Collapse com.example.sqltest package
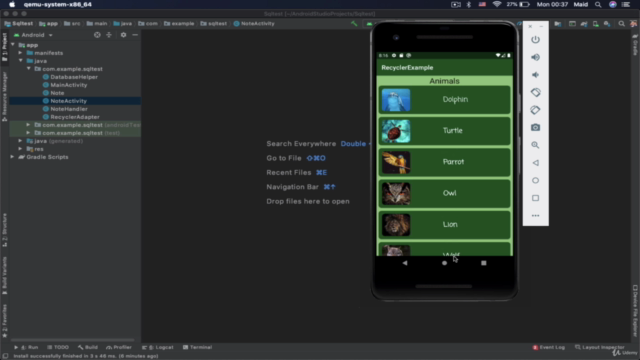The image size is (640, 360). (x=29, y=69)
